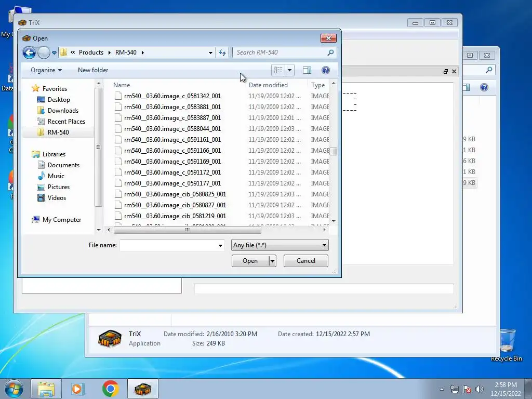
Task: Select file rm540__03.60.image_c_0583887_001
Action: (x=172, y=118)
